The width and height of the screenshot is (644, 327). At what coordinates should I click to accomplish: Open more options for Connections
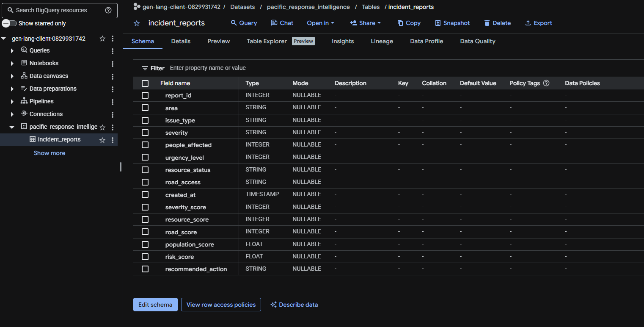(x=113, y=115)
